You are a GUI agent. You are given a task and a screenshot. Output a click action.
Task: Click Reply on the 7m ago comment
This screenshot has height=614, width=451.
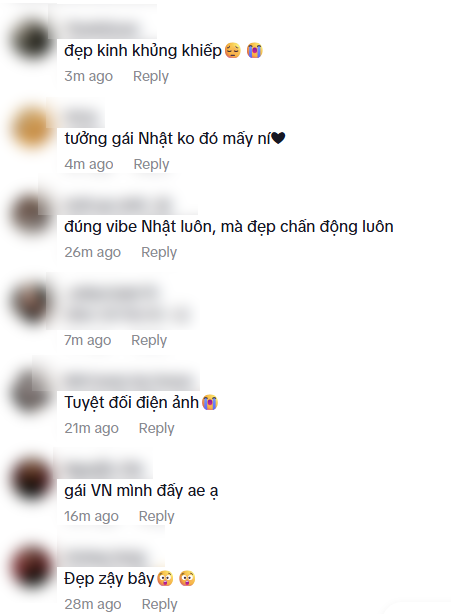149,340
